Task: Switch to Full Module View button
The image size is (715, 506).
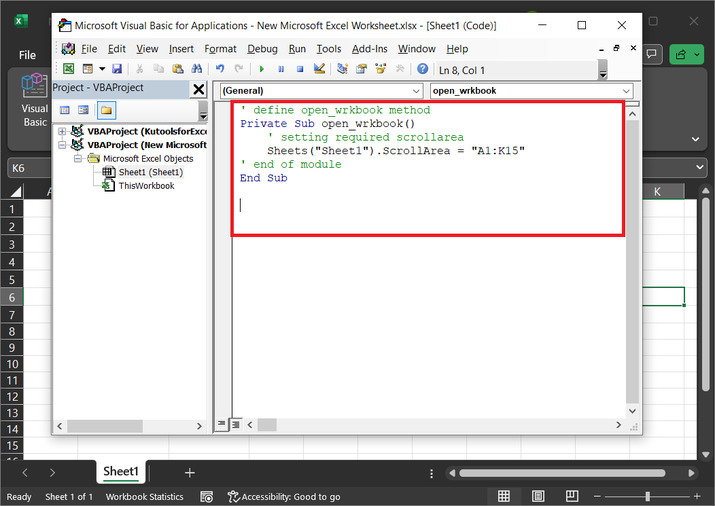Action: pyautogui.click(x=236, y=424)
